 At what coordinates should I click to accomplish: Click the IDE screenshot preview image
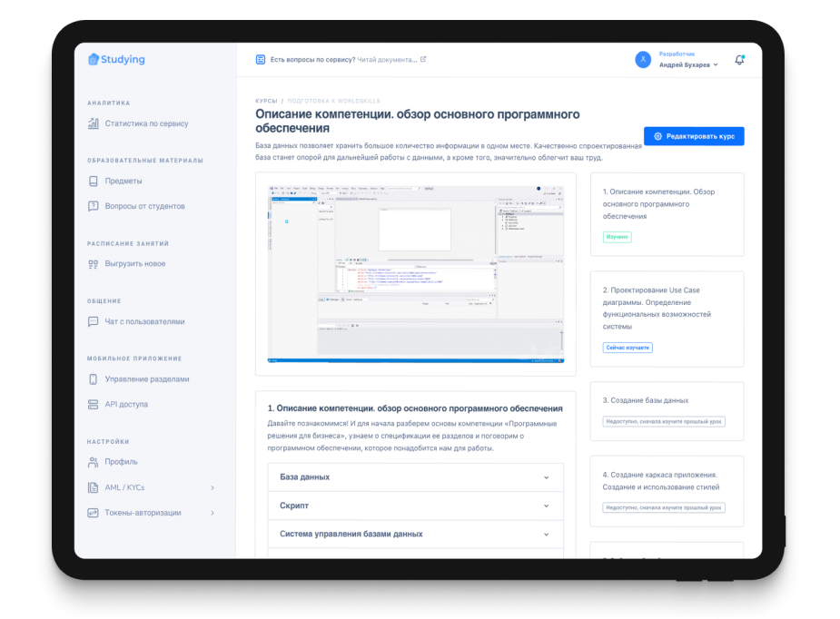pos(416,274)
